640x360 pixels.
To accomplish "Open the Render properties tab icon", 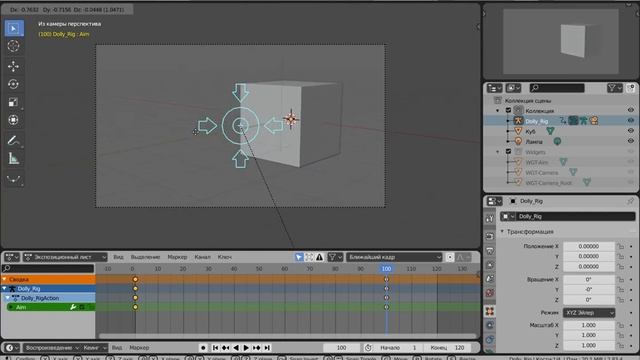I will (490, 236).
